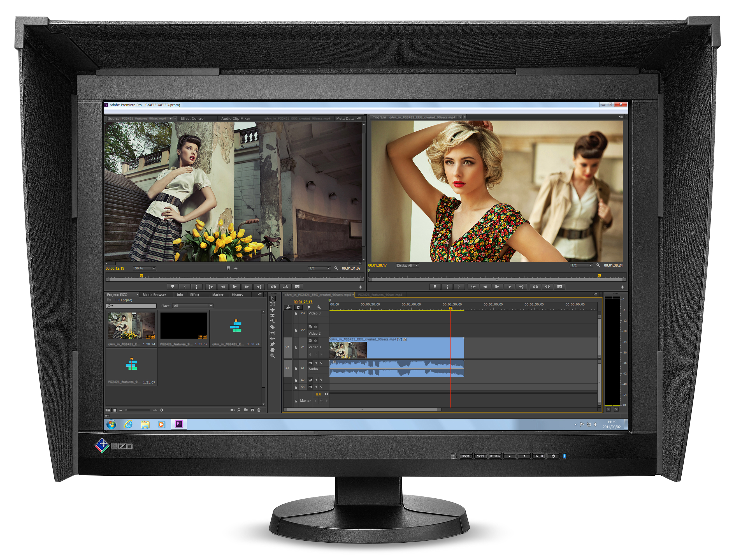Select the Zoom magnifier tool
The height and width of the screenshot is (560, 734).
(x=272, y=356)
